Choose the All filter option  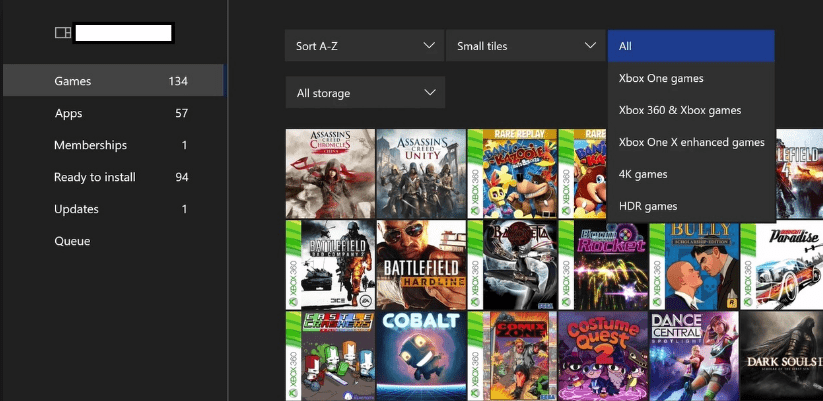click(x=691, y=46)
